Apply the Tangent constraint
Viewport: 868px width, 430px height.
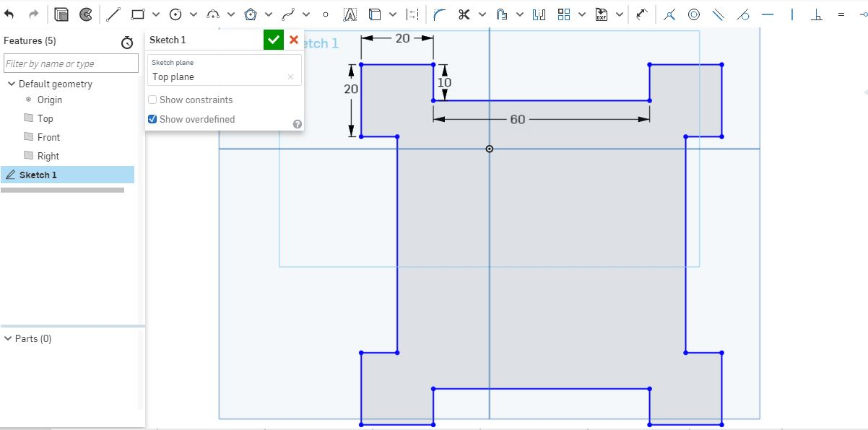point(743,14)
